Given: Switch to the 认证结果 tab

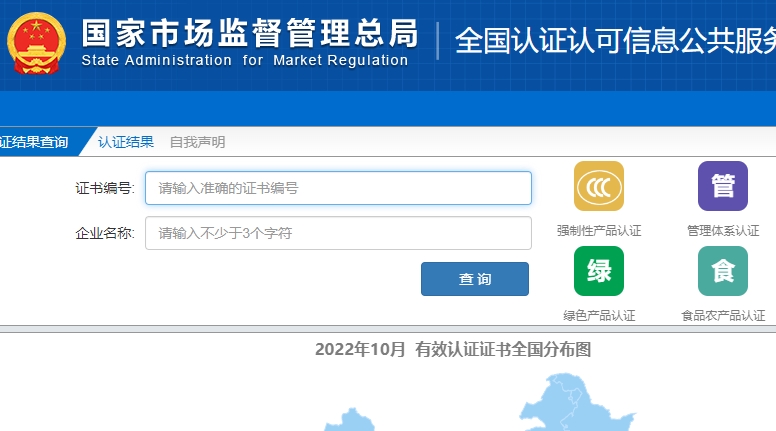Looking at the screenshot, I should click(x=126, y=142).
